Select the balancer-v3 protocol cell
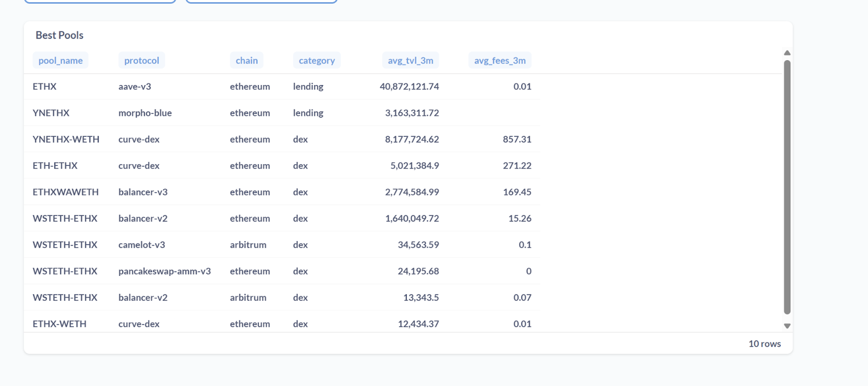This screenshot has height=386, width=868. pos(143,192)
